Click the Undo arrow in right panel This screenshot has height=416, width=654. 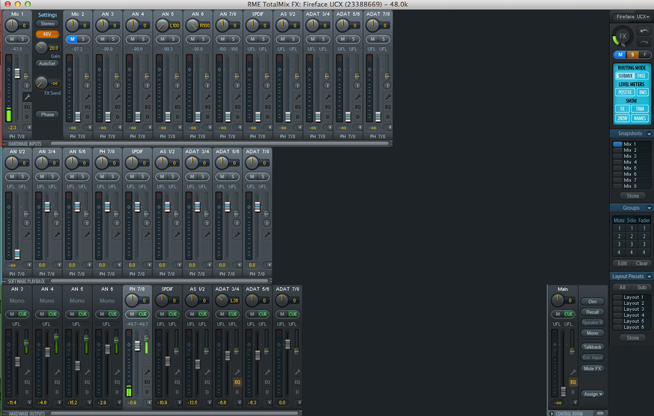tap(644, 31)
